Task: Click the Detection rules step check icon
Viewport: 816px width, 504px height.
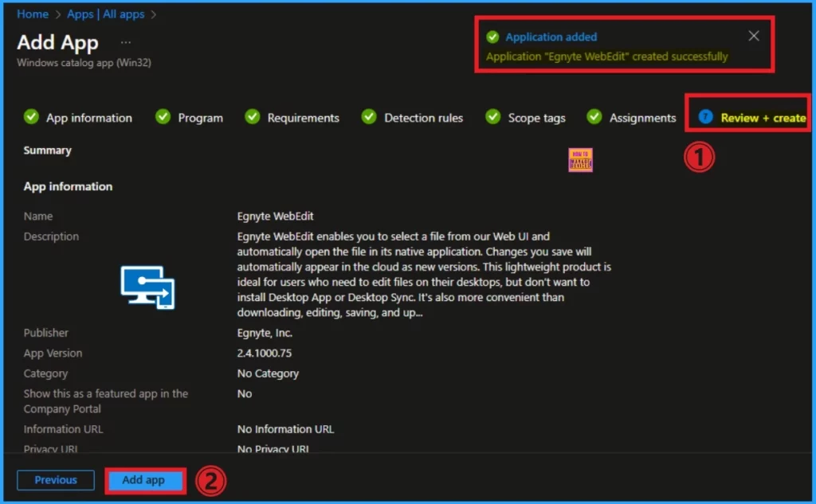Action: point(369,116)
